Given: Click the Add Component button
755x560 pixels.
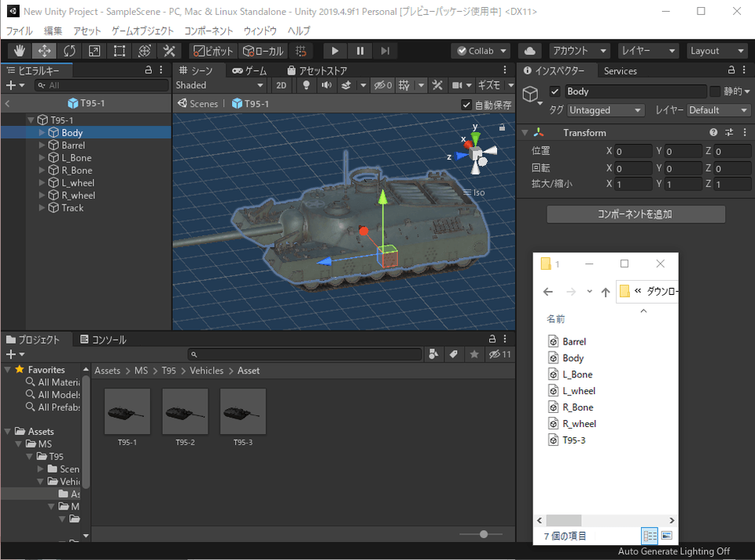Looking at the screenshot, I should [635, 214].
